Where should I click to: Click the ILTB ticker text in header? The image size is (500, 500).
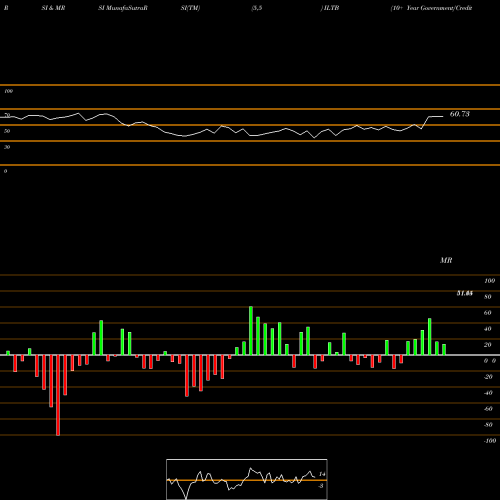[331, 8]
